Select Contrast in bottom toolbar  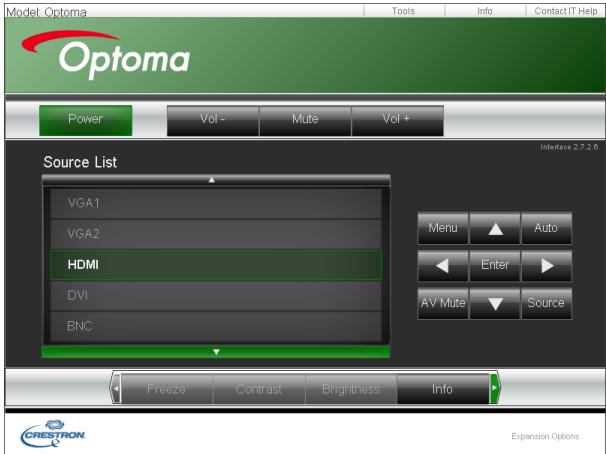pyautogui.click(x=259, y=389)
